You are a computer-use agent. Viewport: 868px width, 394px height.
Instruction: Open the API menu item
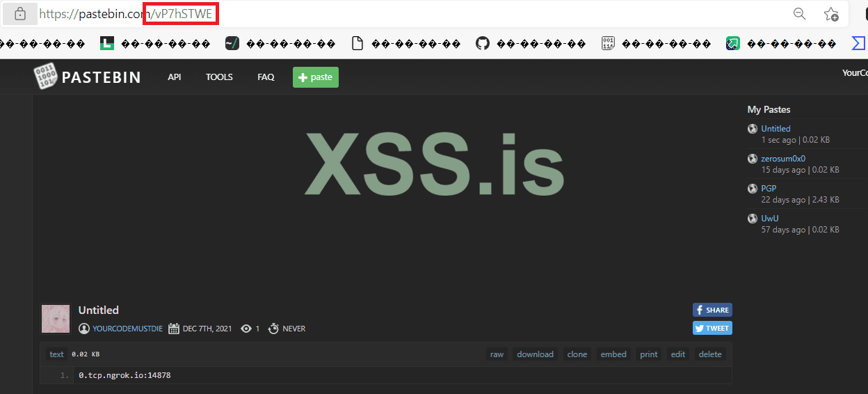pos(175,77)
